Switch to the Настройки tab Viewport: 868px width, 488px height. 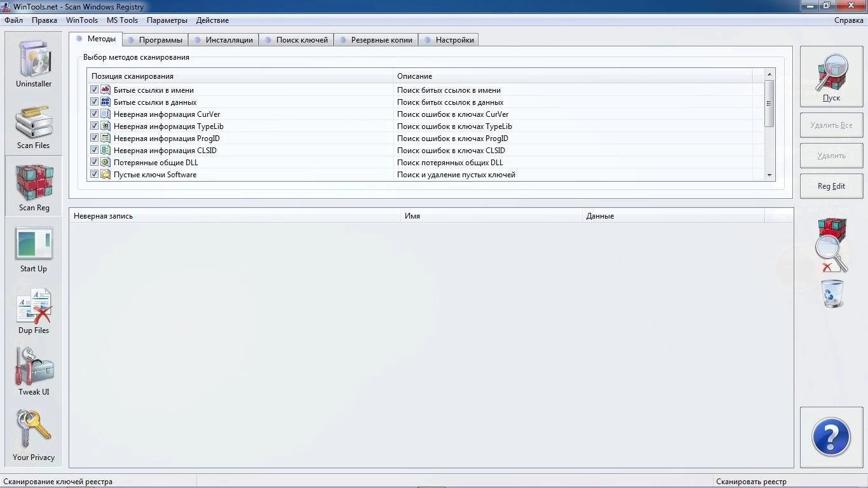click(x=449, y=40)
